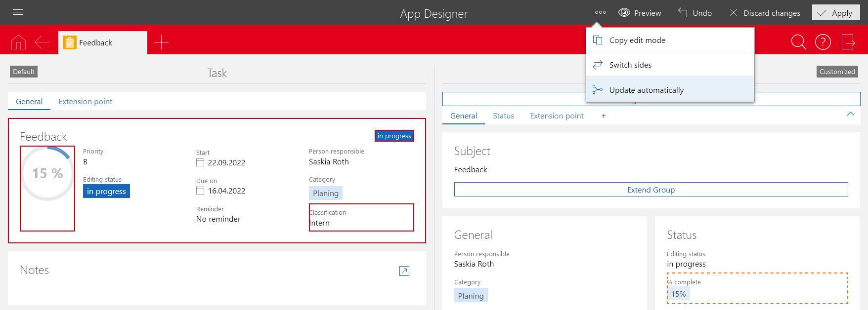This screenshot has height=310, width=868.
Task: Select Copy edit mode menu entry
Action: pyautogui.click(x=637, y=40)
